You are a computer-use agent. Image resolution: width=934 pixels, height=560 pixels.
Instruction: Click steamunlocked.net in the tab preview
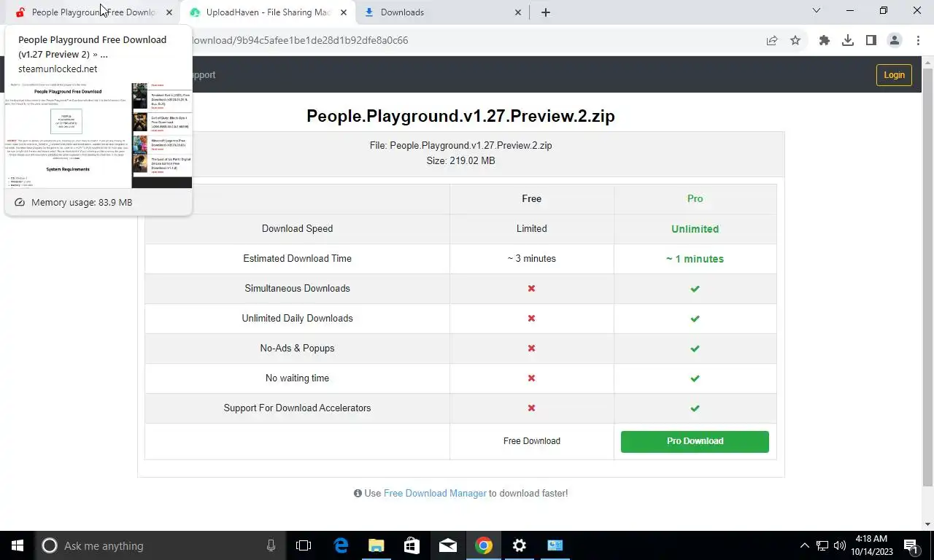tap(58, 69)
